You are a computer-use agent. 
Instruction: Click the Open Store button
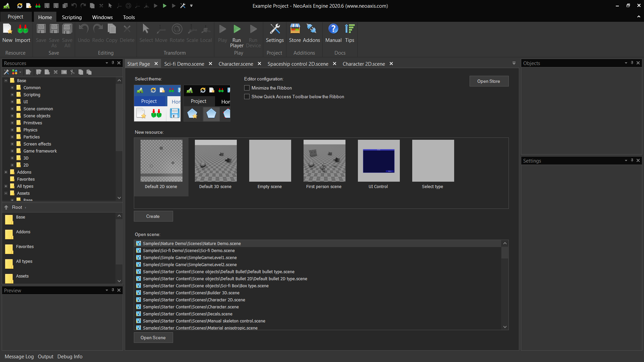click(x=488, y=81)
